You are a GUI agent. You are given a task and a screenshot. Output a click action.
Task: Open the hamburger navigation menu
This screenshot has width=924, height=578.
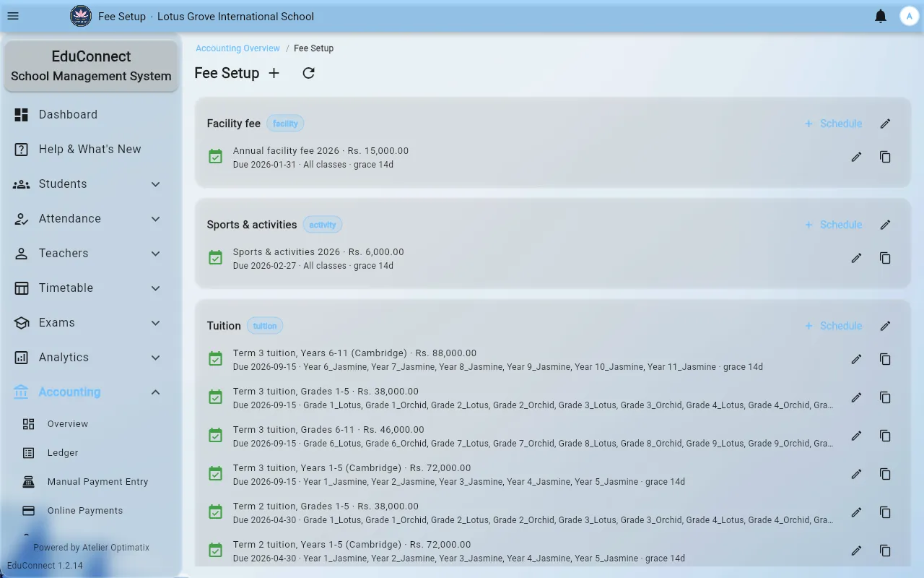pos(13,16)
